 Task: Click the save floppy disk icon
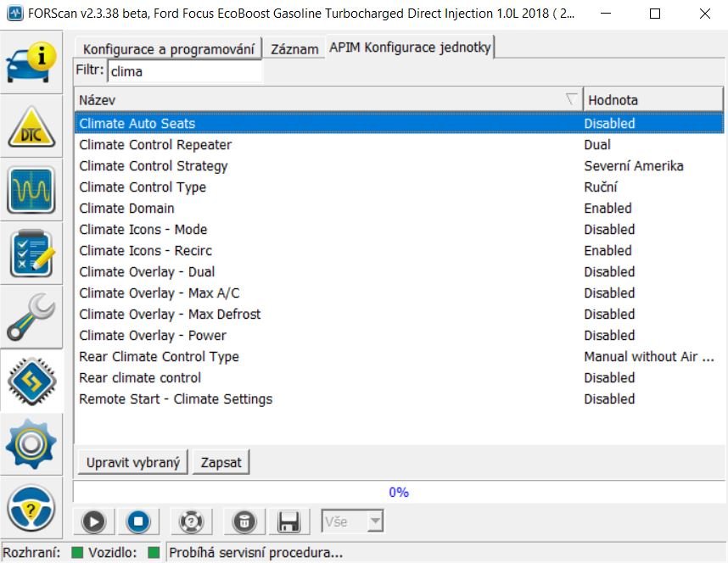click(x=289, y=521)
